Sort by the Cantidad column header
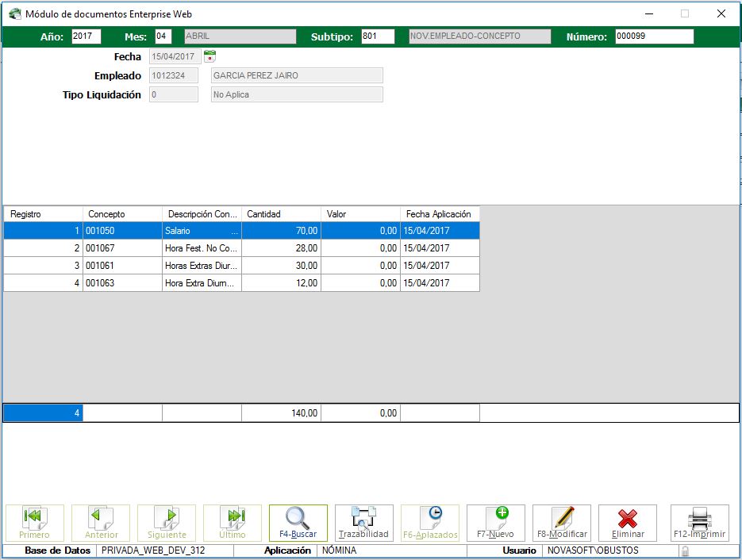The width and height of the screenshot is (742, 560). pyautogui.click(x=281, y=214)
